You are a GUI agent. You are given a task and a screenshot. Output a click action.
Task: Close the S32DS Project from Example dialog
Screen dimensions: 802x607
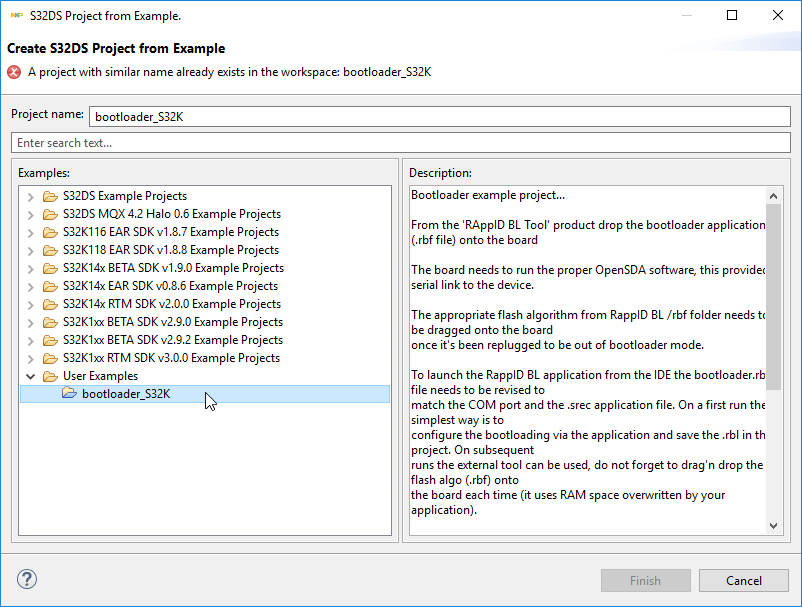pos(777,15)
